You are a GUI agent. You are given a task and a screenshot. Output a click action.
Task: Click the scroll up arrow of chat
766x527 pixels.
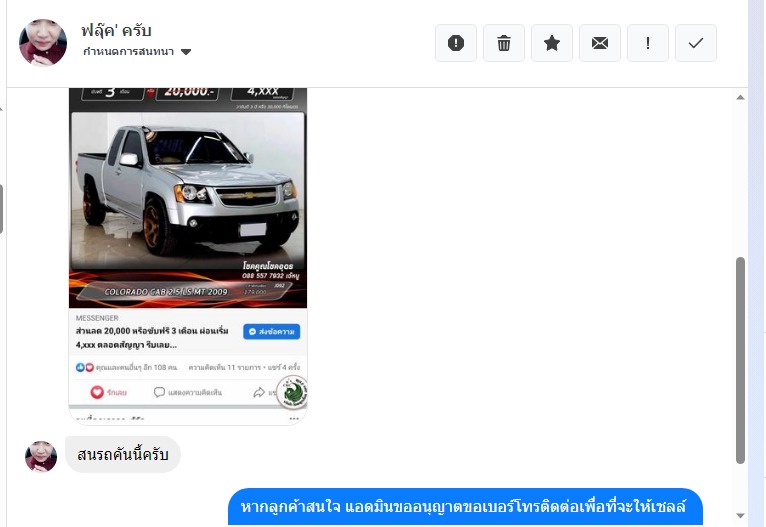click(x=740, y=97)
